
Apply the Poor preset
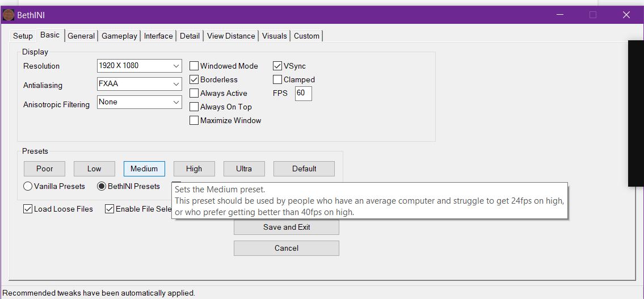pyautogui.click(x=44, y=169)
